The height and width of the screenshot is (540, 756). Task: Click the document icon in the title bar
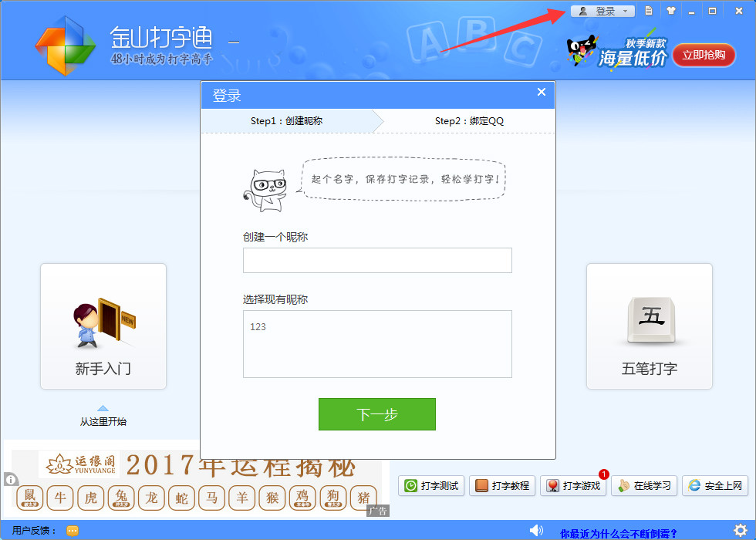pos(649,11)
